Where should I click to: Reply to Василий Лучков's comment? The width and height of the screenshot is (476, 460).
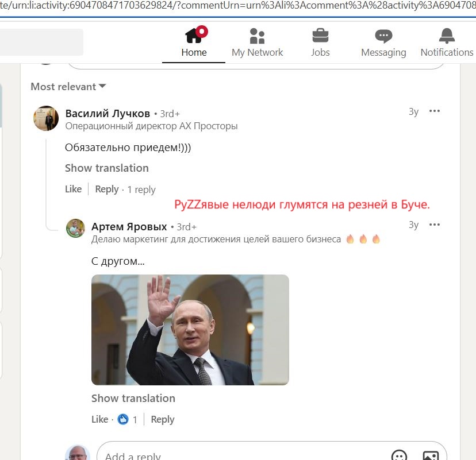(107, 189)
